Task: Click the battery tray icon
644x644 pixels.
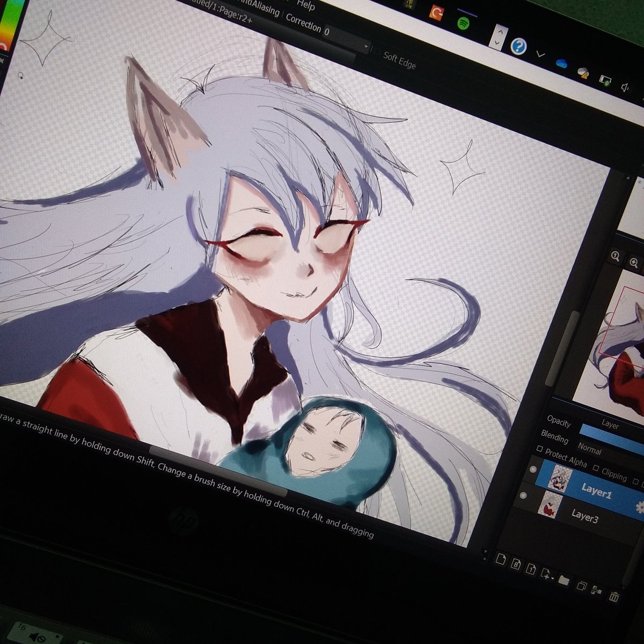Action: (x=605, y=81)
